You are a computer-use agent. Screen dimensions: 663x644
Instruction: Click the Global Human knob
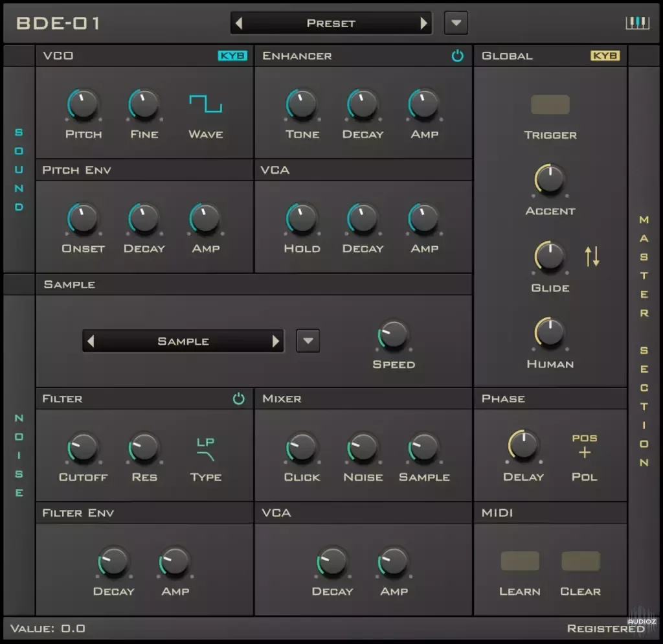(x=550, y=334)
